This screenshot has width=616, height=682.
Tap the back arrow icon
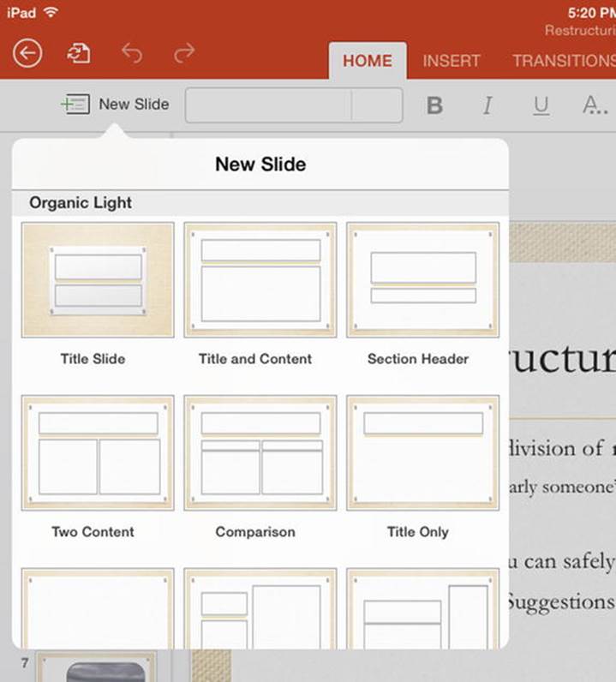click(x=27, y=53)
